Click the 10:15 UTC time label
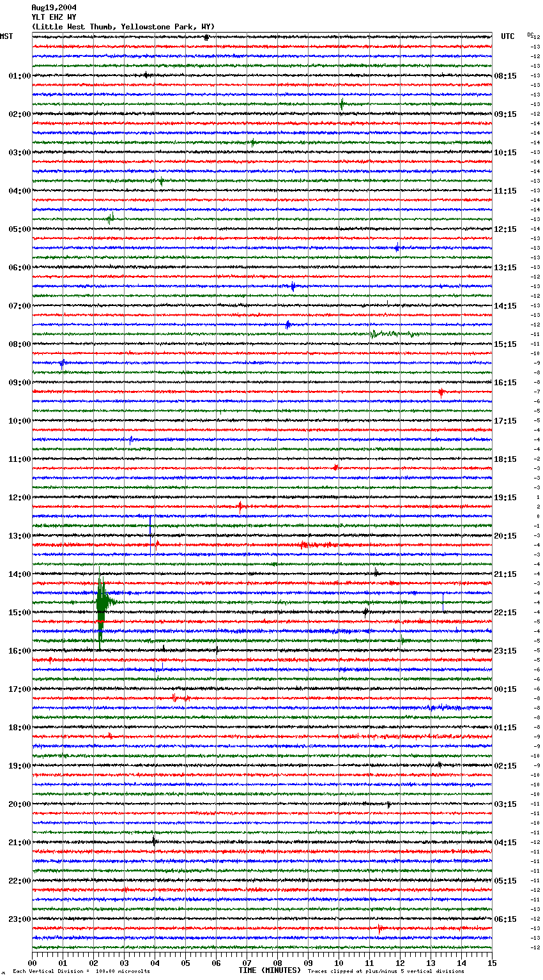 click(505, 153)
